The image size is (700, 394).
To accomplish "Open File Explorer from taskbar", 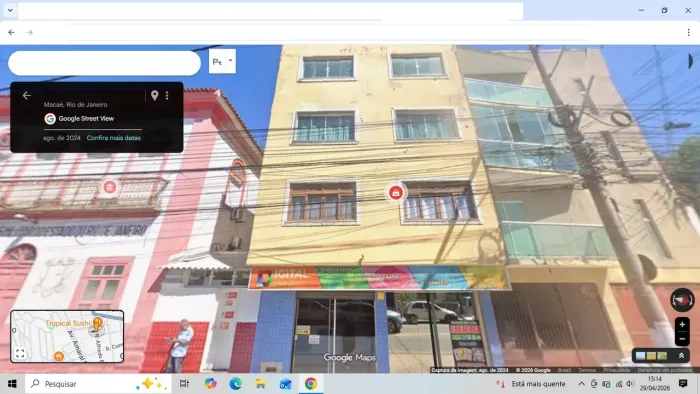I will [260, 384].
